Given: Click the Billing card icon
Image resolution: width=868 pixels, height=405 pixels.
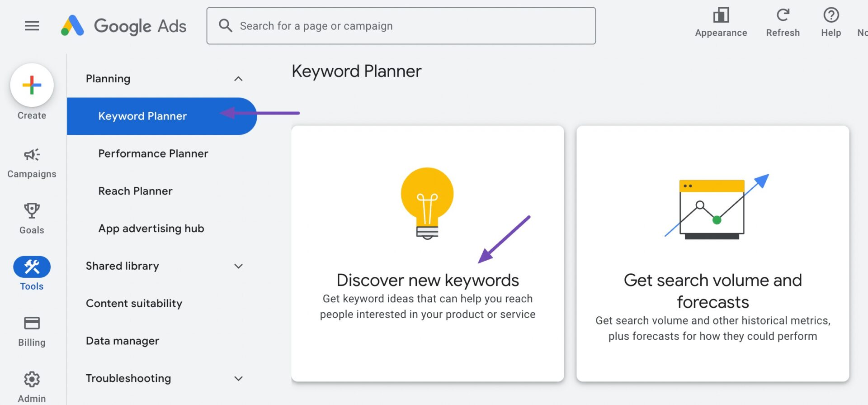Looking at the screenshot, I should pos(31,323).
